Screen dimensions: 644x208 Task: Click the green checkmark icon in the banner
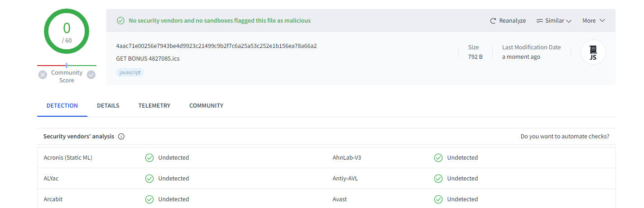tap(120, 21)
